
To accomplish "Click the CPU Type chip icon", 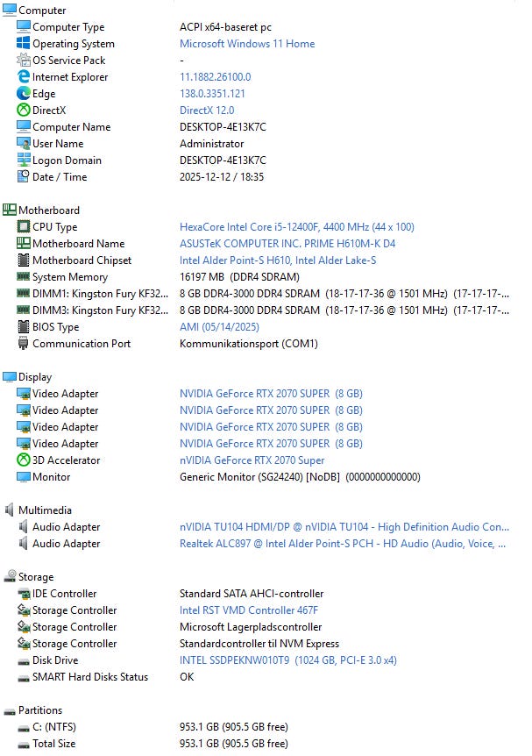I will pos(23,226).
